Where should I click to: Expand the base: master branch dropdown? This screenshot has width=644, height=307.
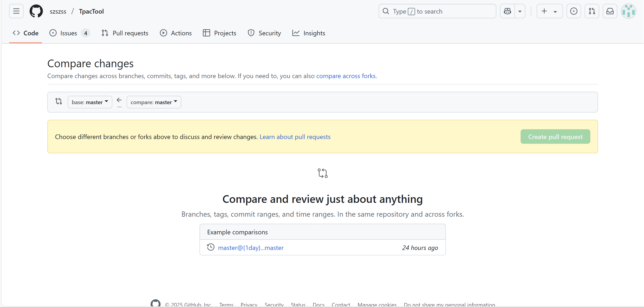tap(90, 102)
